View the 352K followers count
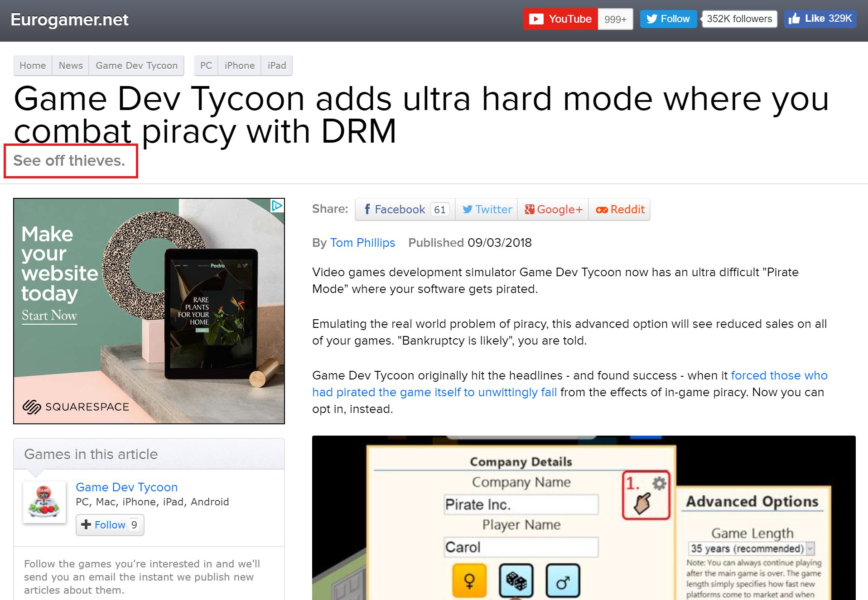The width and height of the screenshot is (868, 600). pos(739,19)
